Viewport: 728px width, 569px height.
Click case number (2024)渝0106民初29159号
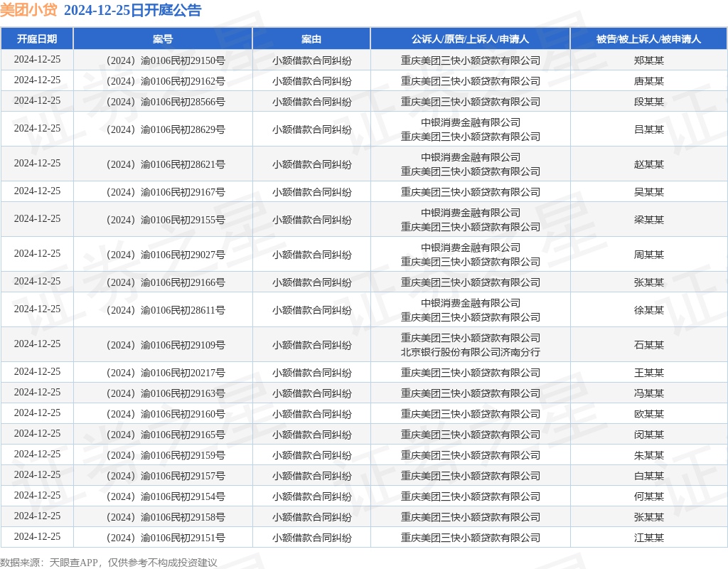click(x=166, y=455)
